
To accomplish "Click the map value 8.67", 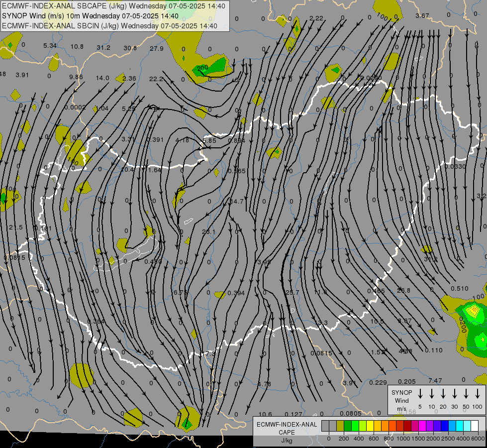I will point(405,321).
